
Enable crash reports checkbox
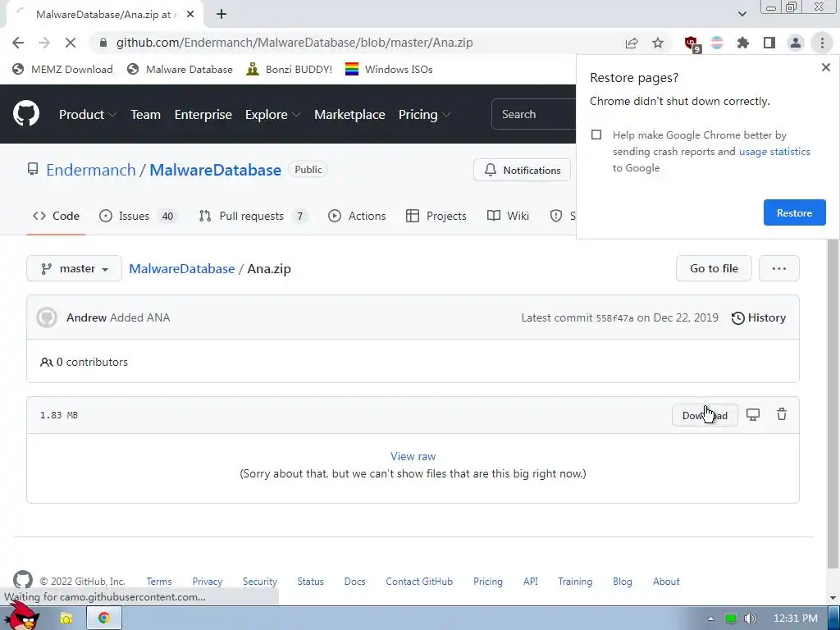pyautogui.click(x=596, y=135)
